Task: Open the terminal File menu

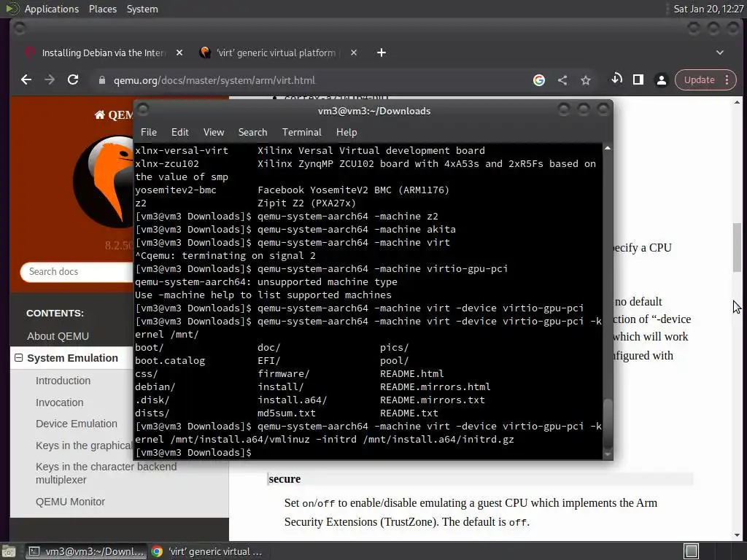Action: [149, 133]
